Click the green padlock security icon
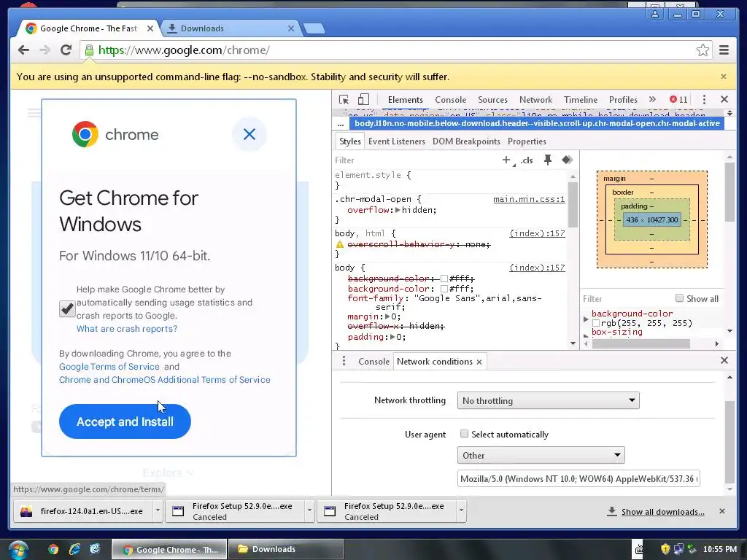 click(x=89, y=50)
